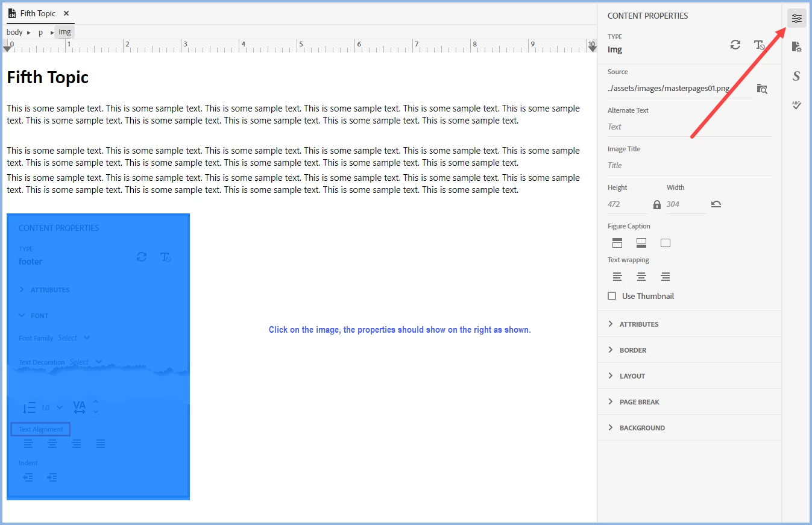Screen dimensions: 812x525
Task: Expand the BORDER section
Action: point(690,350)
